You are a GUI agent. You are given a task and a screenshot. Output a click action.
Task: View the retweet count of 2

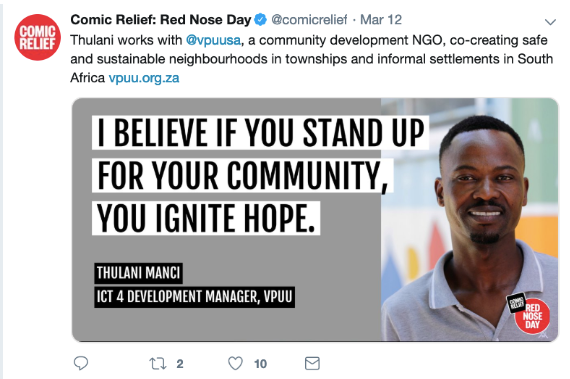(180, 364)
